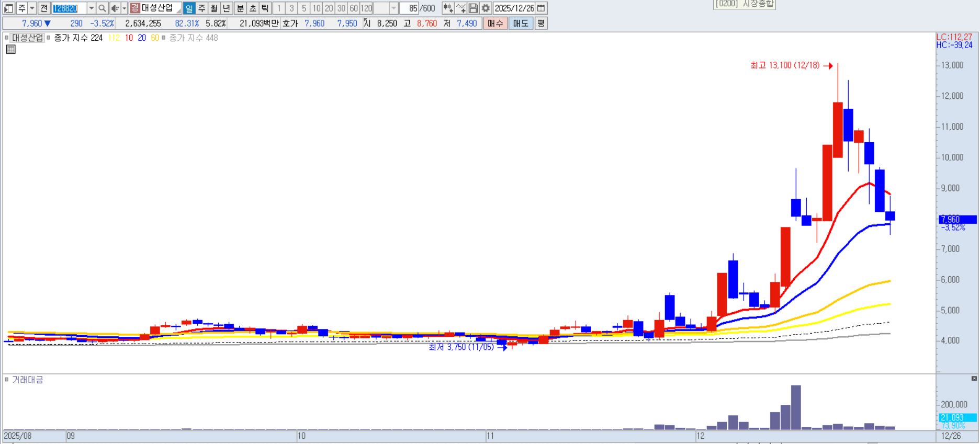This screenshot has height=444, width=980.
Task: Click the add line indicator icon
Action: pyautogui.click(x=460, y=8)
